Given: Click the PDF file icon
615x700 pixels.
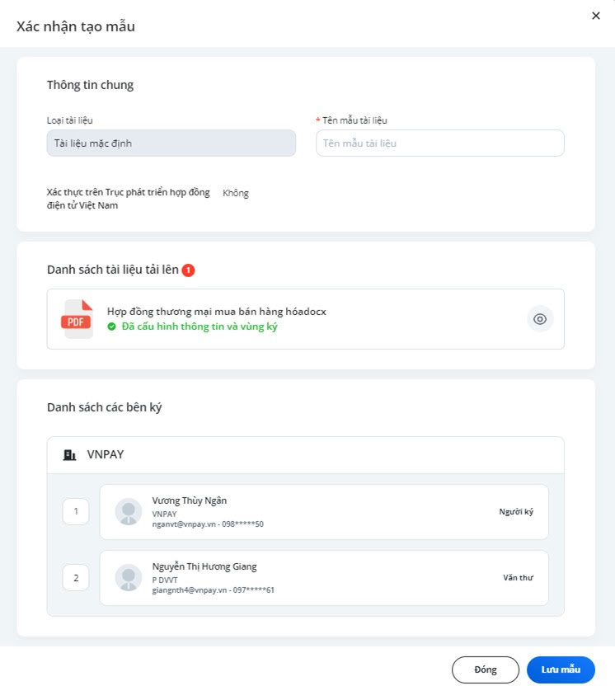Looking at the screenshot, I should [x=77, y=319].
